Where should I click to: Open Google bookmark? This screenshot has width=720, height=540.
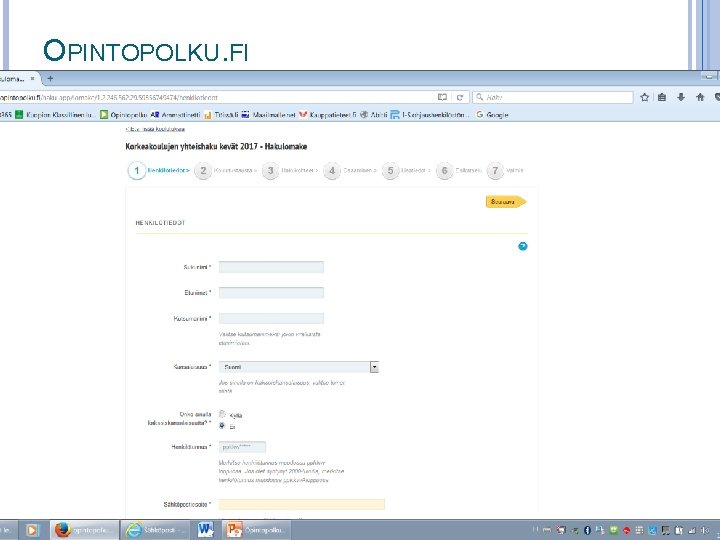pyautogui.click(x=492, y=115)
